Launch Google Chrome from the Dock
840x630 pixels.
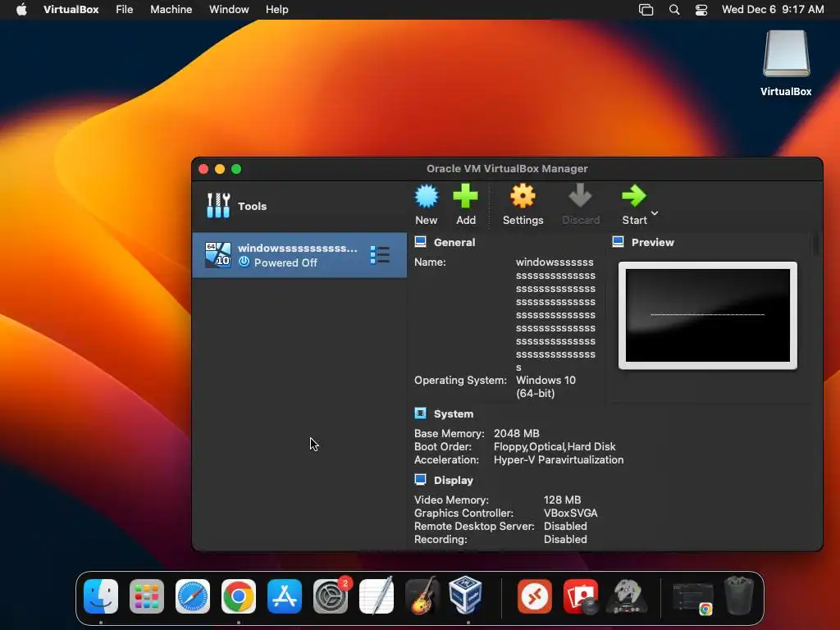239,596
